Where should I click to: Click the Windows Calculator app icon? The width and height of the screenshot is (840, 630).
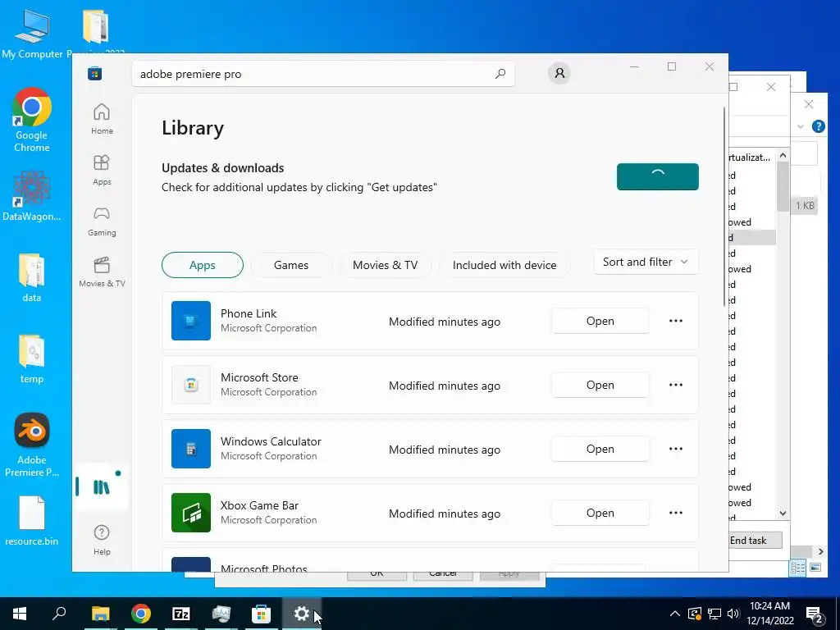tap(190, 449)
